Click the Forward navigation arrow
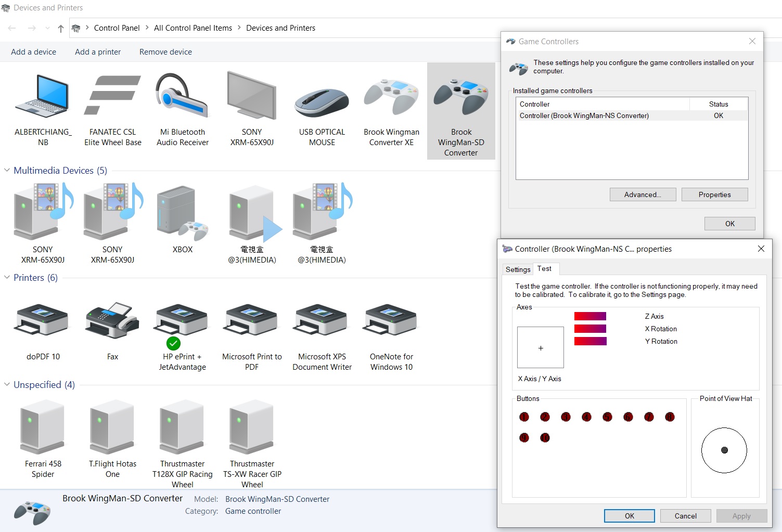Image resolution: width=782 pixels, height=532 pixels. (x=32, y=28)
